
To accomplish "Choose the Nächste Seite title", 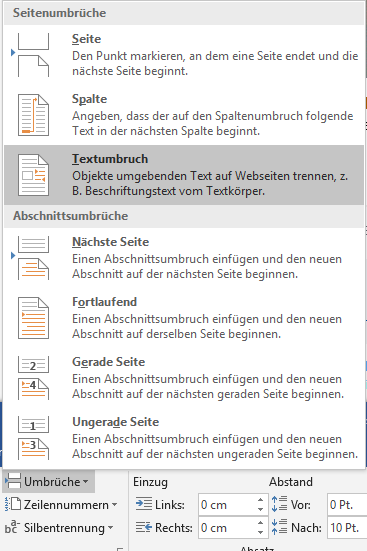I will (x=110, y=242).
